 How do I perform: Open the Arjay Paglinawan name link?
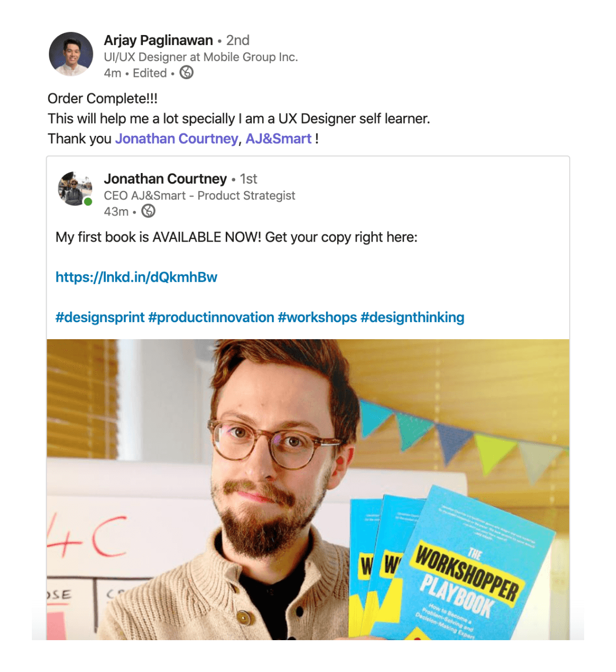click(158, 40)
